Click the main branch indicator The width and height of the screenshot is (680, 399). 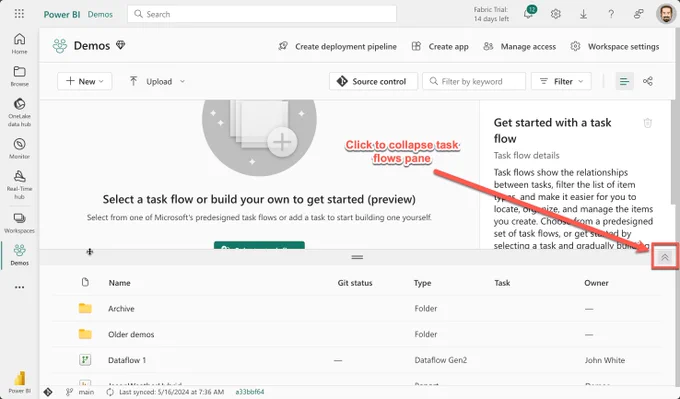click(80, 392)
